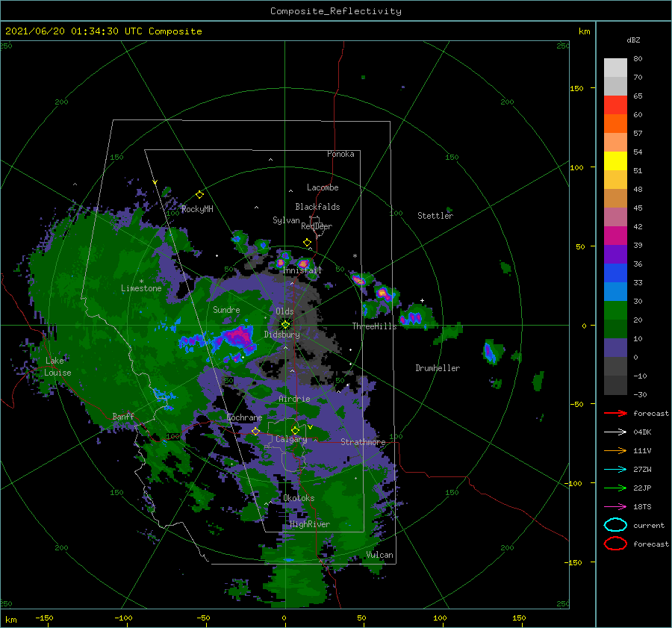Click the yellow diamond marker above Calgary
Viewport: 672px width, 628px height.
(295, 430)
